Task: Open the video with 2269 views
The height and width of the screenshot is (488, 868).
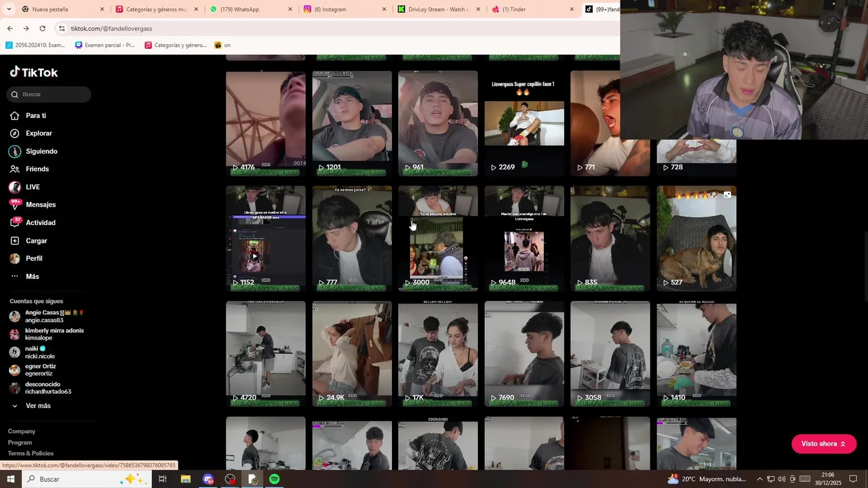Action: point(524,123)
